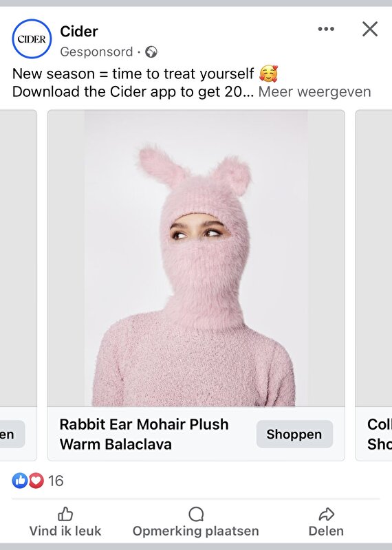The image size is (392, 550).
Task: Show next carousel card on right edge
Action: click(373, 285)
